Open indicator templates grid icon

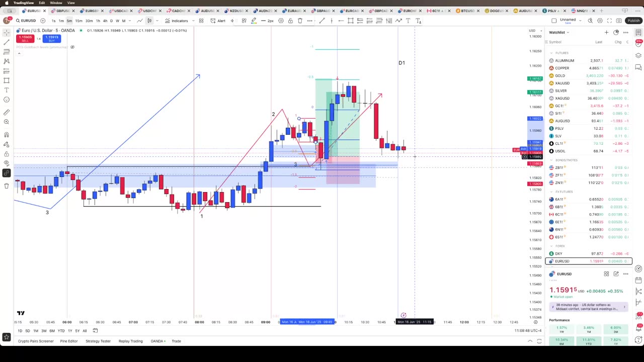point(201,21)
